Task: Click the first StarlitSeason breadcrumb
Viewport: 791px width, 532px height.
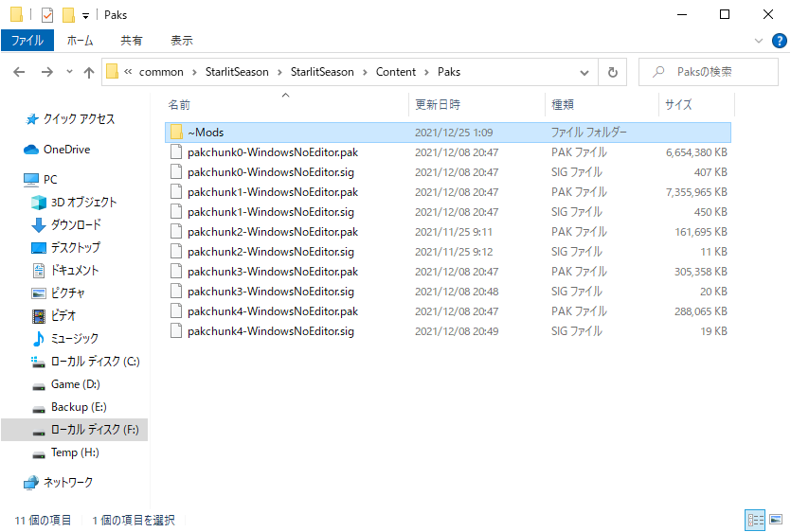Action: click(237, 72)
